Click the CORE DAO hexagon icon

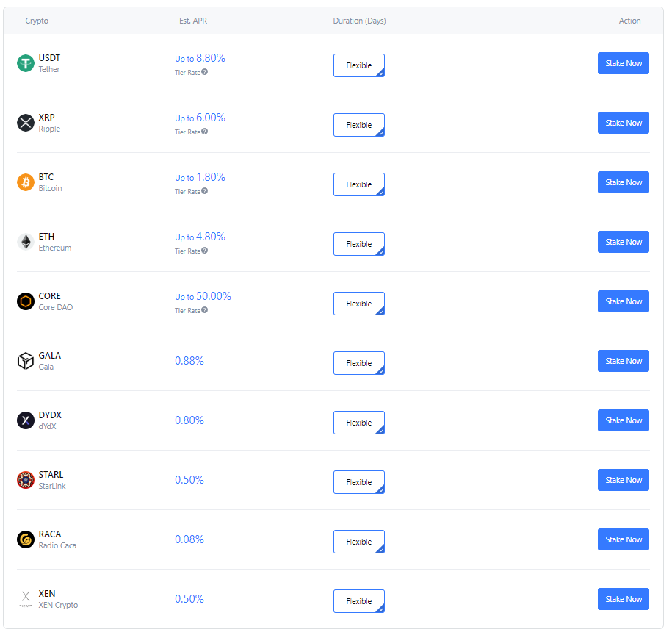[26, 301]
